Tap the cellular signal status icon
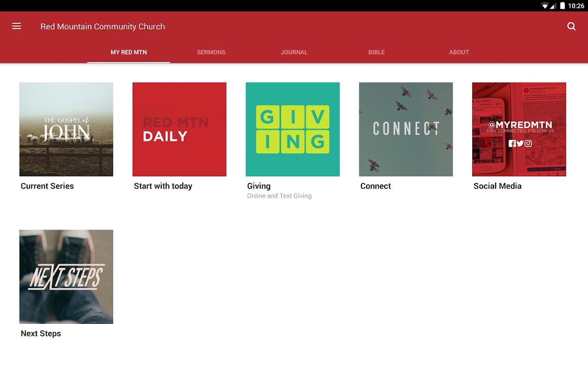The image size is (588, 368). tap(553, 6)
